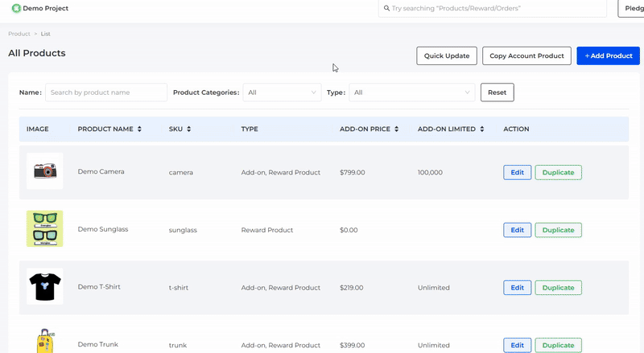This screenshot has width=644, height=353.
Task: Open the Demo Camera product image
Action: tap(44, 171)
